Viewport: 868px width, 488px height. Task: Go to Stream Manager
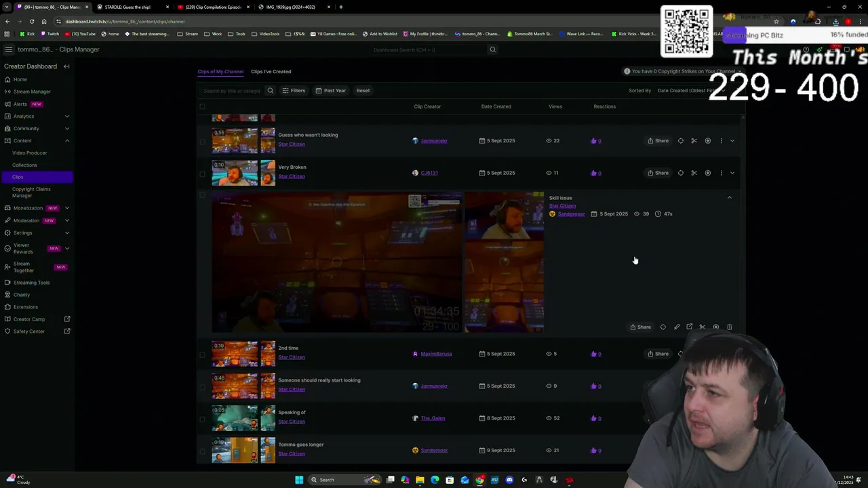click(x=32, y=91)
